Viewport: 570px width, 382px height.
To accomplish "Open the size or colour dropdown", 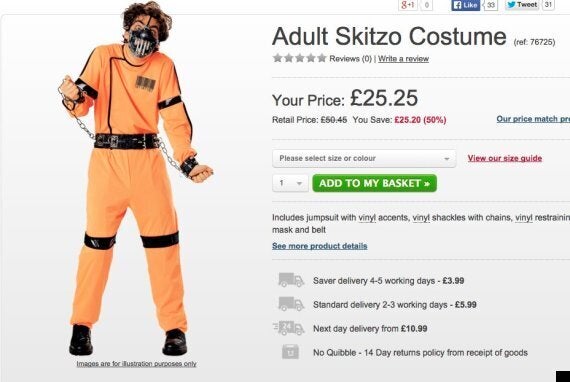I will pos(364,158).
